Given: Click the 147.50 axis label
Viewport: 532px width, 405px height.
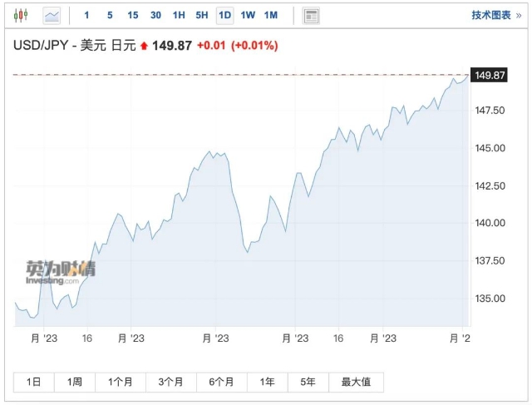Looking at the screenshot, I should 490,111.
